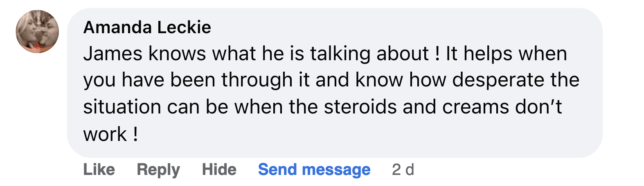
Task: Click the word "steroids" in the comment
Action: point(360,107)
